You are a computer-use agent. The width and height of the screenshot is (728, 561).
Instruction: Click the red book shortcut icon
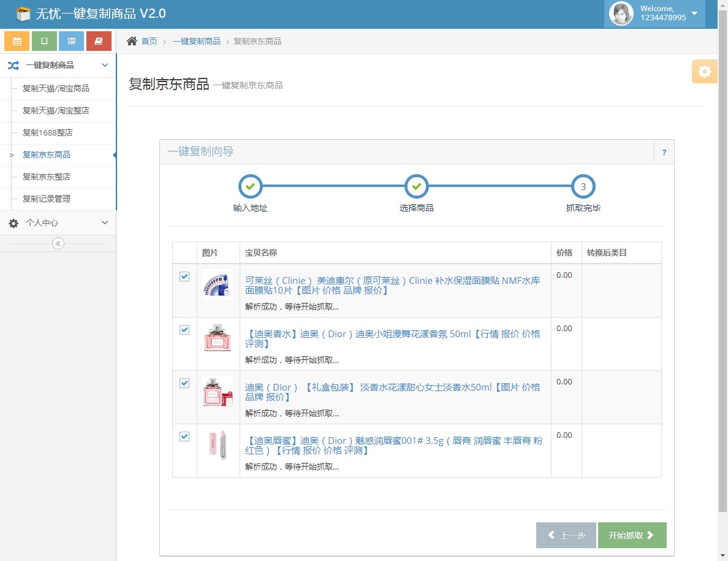99,41
